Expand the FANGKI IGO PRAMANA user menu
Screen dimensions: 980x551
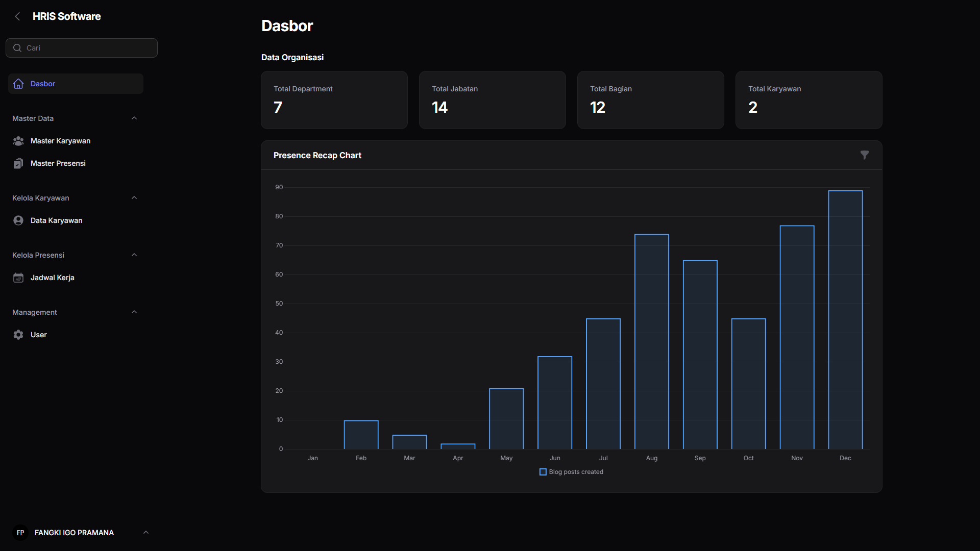[146, 533]
